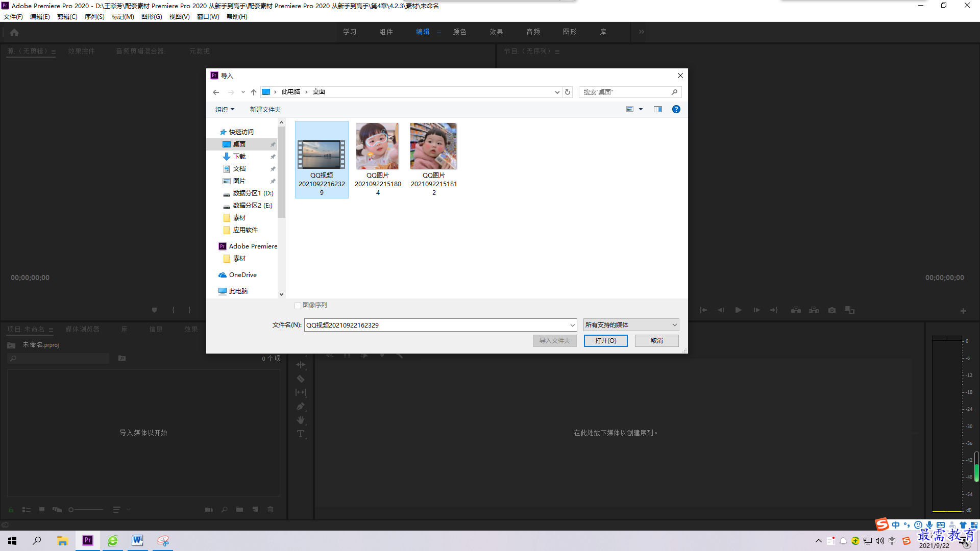980x551 pixels.
Task: Click the navigation pane scrollbar
Action: pos(281,172)
